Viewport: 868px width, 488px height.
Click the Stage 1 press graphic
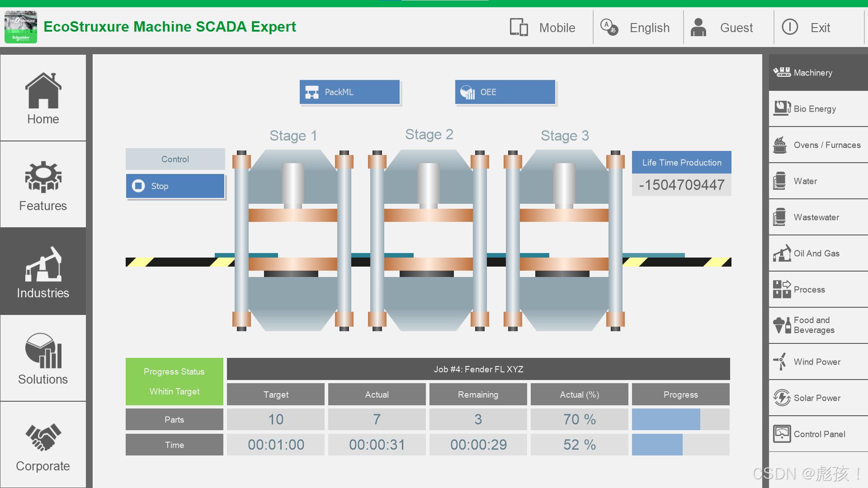(293, 240)
